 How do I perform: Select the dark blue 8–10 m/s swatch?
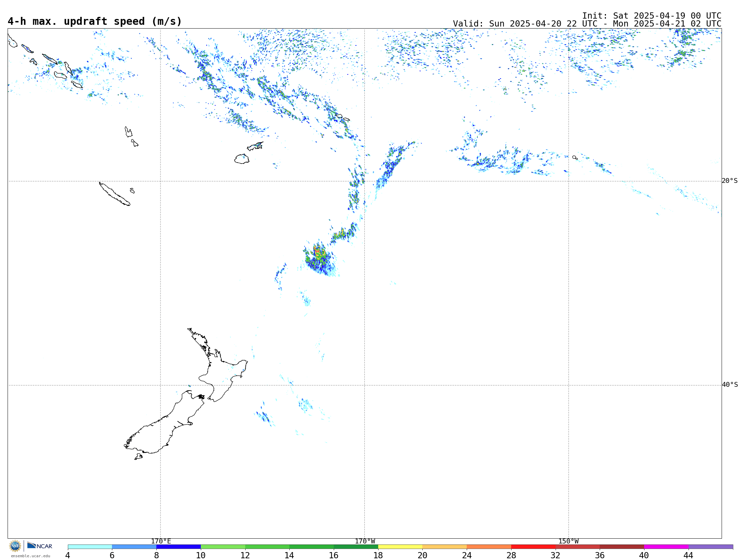(178, 547)
